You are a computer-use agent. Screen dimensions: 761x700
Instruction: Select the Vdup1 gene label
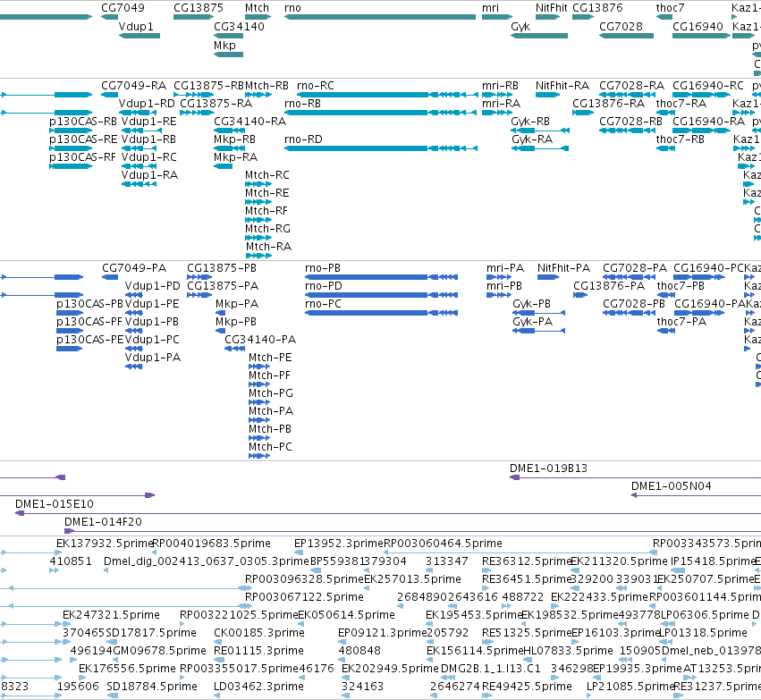(136, 27)
